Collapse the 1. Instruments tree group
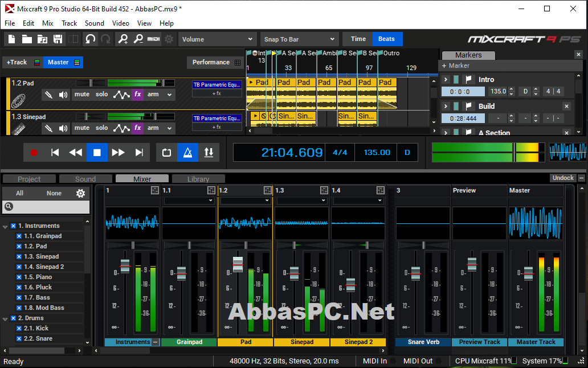 click(x=5, y=226)
